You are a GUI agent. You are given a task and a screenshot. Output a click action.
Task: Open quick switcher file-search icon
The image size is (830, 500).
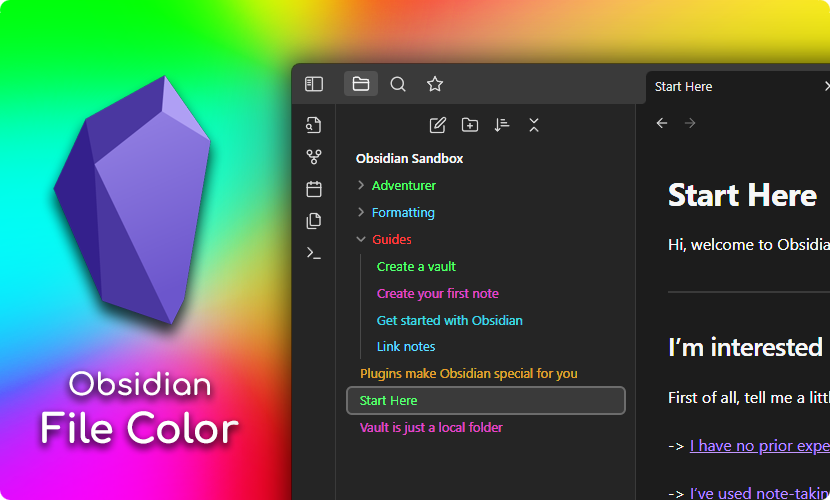314,125
